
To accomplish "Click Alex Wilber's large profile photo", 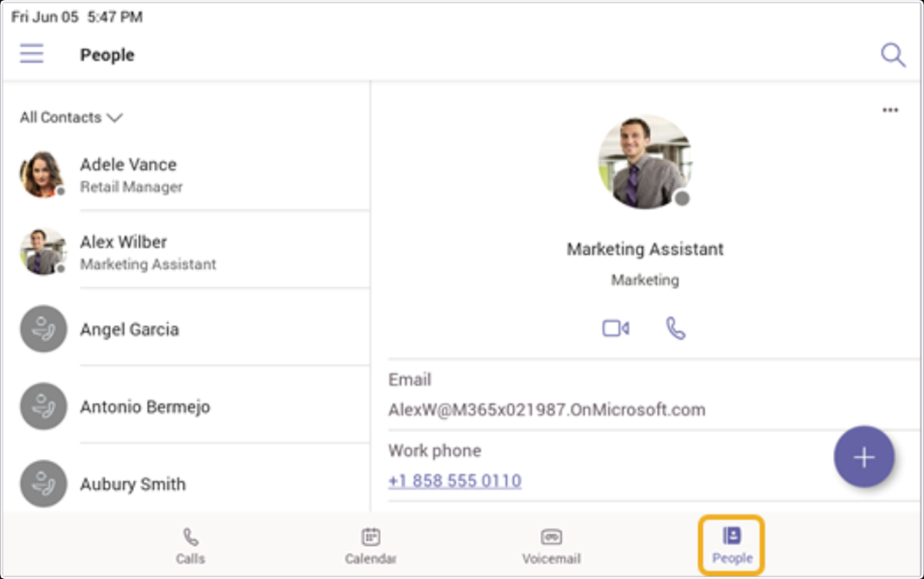I will click(645, 162).
